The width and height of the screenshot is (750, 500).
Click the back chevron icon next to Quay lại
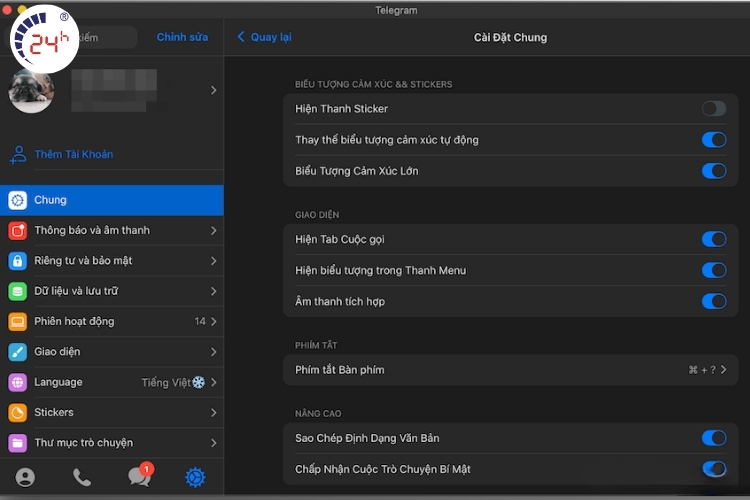pos(241,37)
